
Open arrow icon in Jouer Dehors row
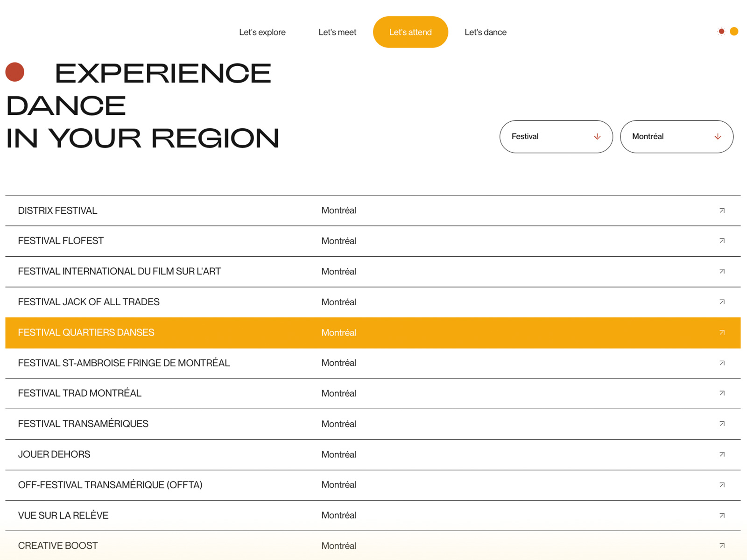click(x=722, y=455)
